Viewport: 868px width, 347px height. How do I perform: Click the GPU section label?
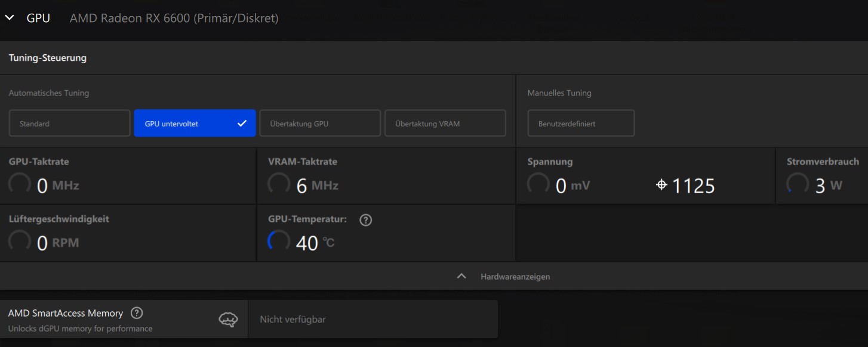coord(38,18)
